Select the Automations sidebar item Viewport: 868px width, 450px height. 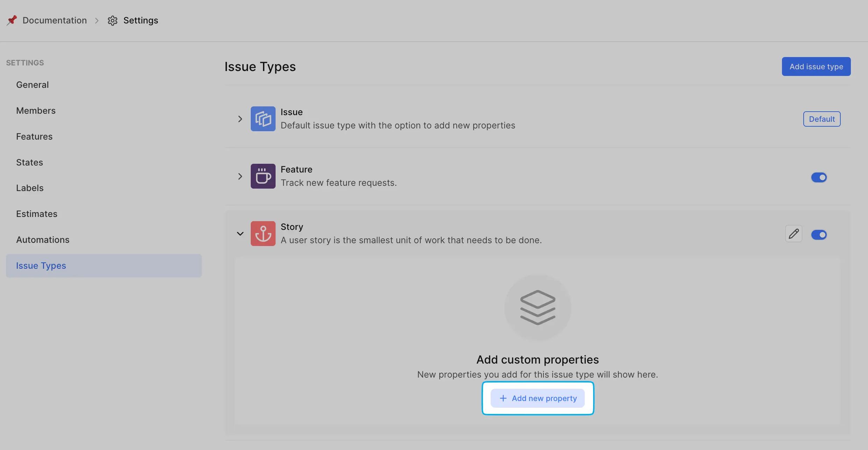click(42, 239)
